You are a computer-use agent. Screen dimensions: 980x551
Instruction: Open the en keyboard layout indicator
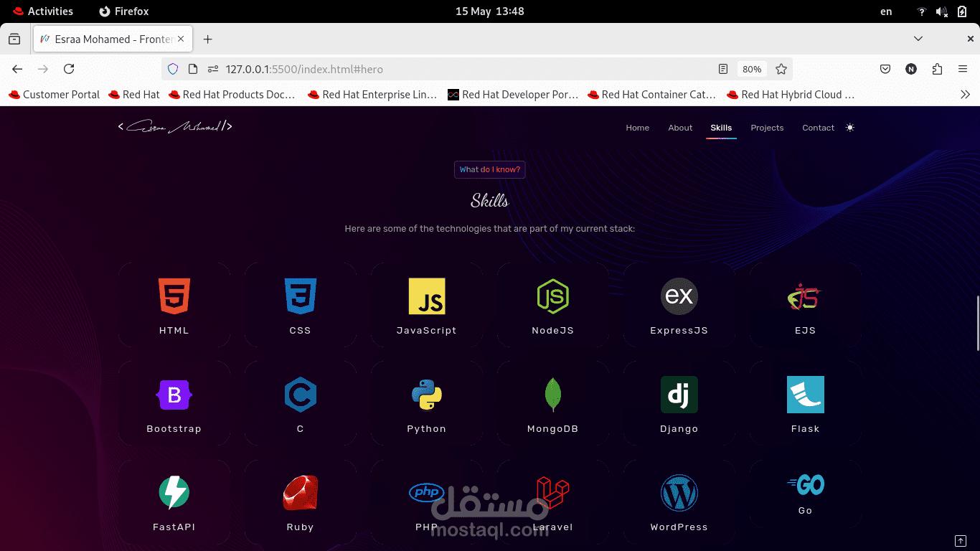coord(886,11)
